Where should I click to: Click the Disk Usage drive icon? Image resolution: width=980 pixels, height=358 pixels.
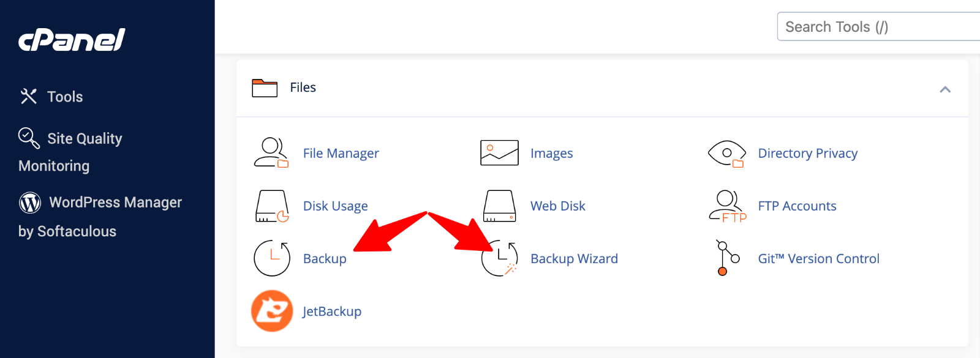[272, 206]
